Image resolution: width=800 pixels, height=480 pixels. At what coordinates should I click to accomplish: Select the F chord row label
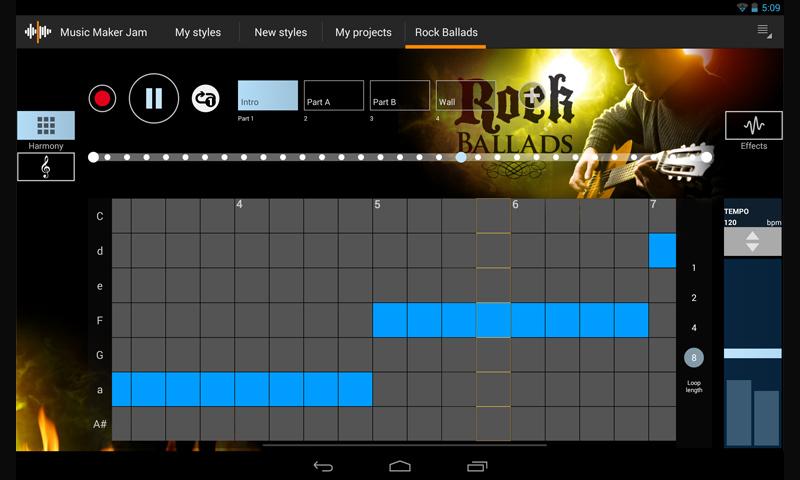pyautogui.click(x=100, y=320)
